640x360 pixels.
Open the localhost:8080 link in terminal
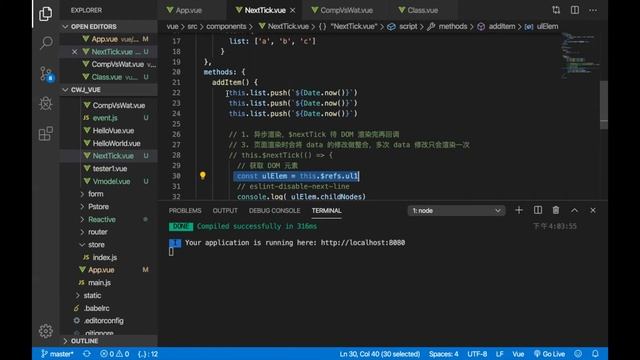pyautogui.click(x=363, y=242)
